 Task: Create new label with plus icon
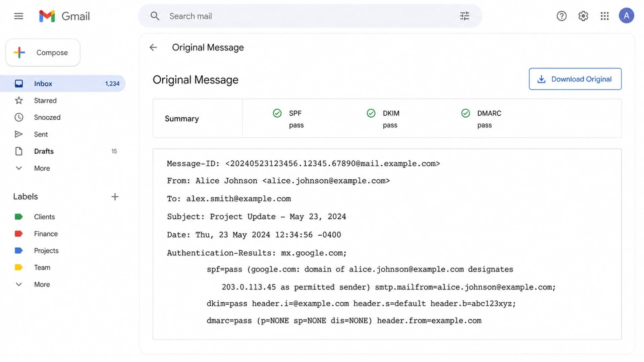pos(115,197)
